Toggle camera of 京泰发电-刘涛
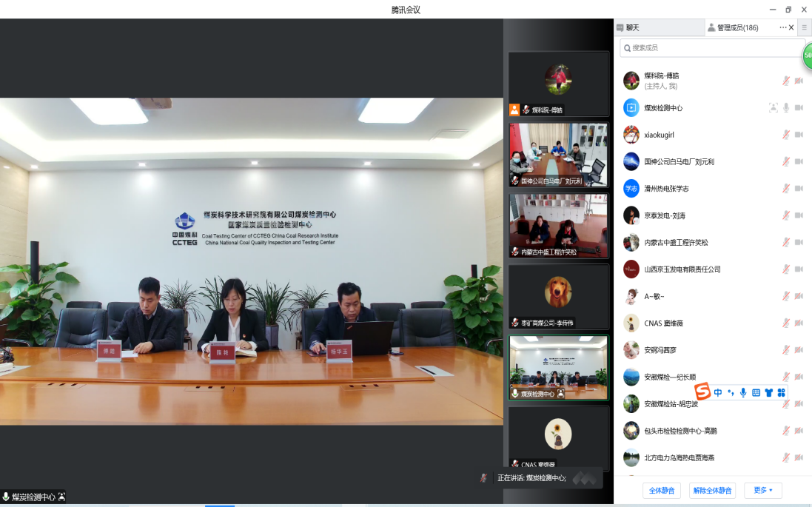This screenshot has width=812, height=507. (799, 215)
